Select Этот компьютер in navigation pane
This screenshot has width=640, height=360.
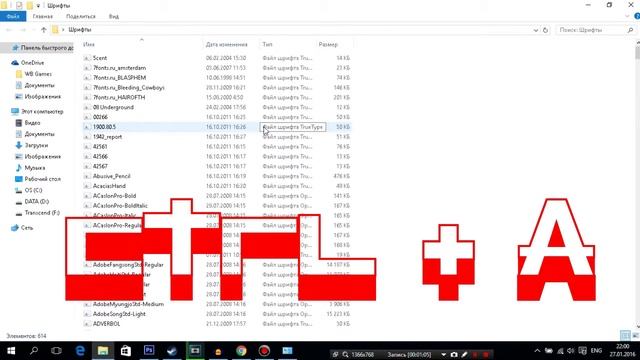pyautogui.click(x=42, y=111)
